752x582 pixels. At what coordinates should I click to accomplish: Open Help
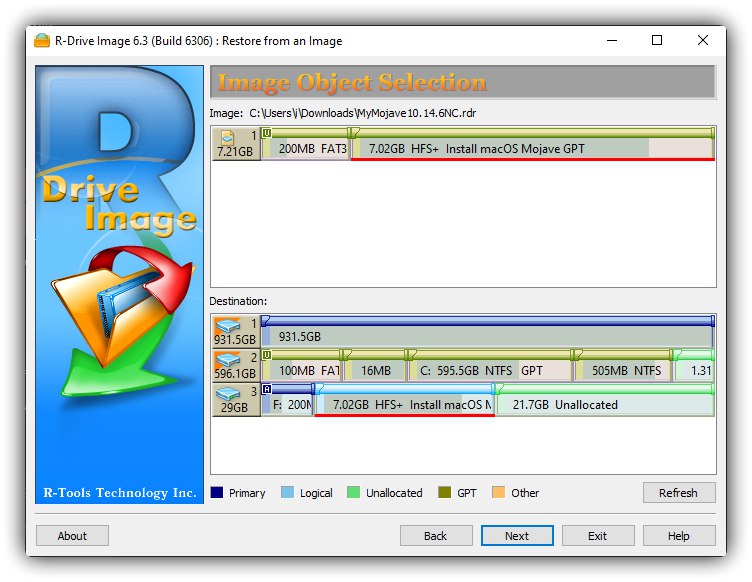[x=679, y=535]
